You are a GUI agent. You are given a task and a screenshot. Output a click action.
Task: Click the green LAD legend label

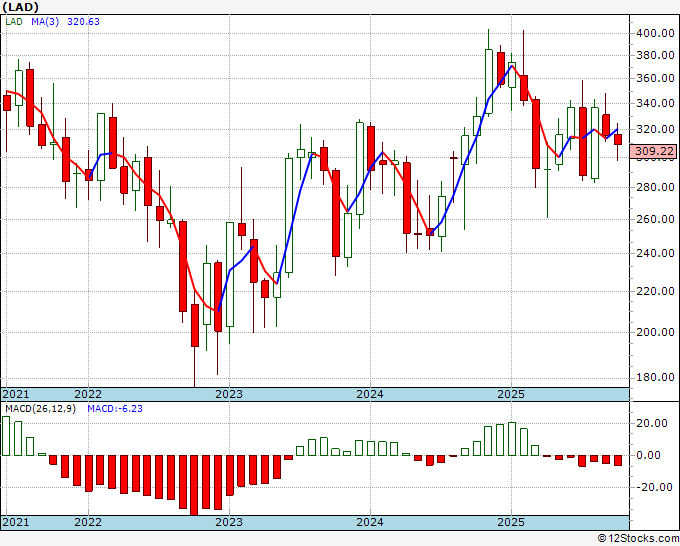pos(14,22)
